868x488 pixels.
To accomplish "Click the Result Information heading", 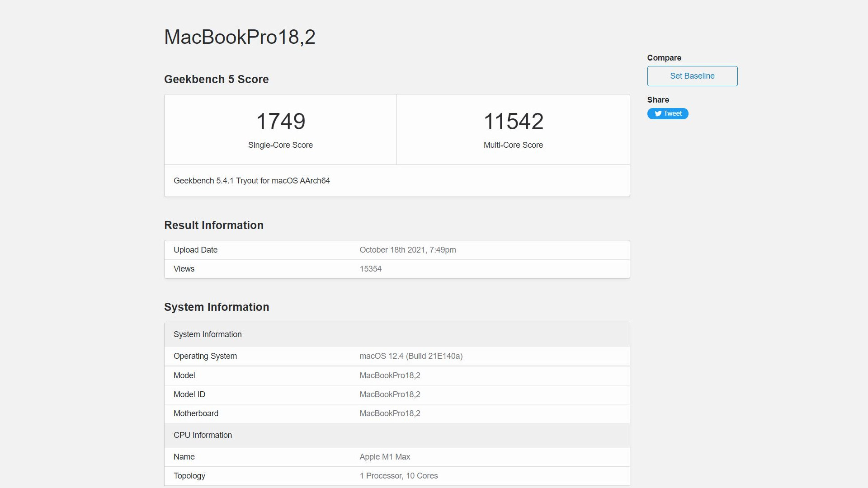I will (x=214, y=225).
